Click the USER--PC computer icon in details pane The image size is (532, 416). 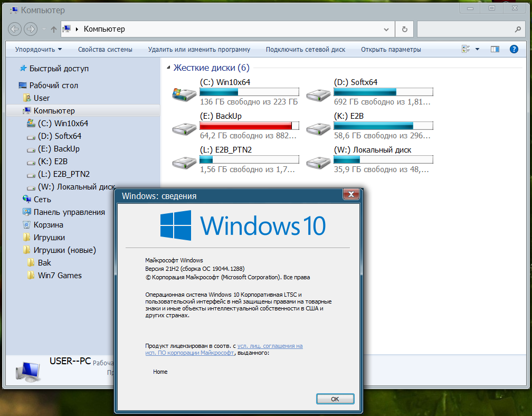pyautogui.click(x=28, y=372)
